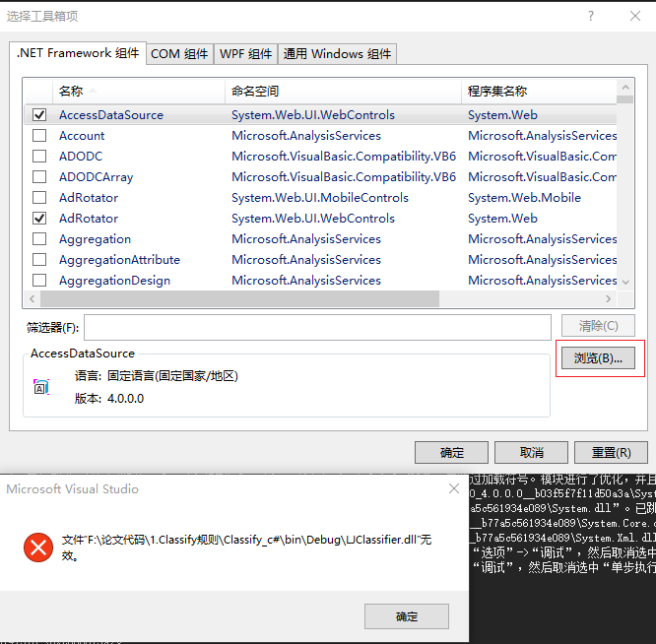The width and height of the screenshot is (656, 644).
Task: Check the ADODC checkbox
Action: [x=39, y=156]
